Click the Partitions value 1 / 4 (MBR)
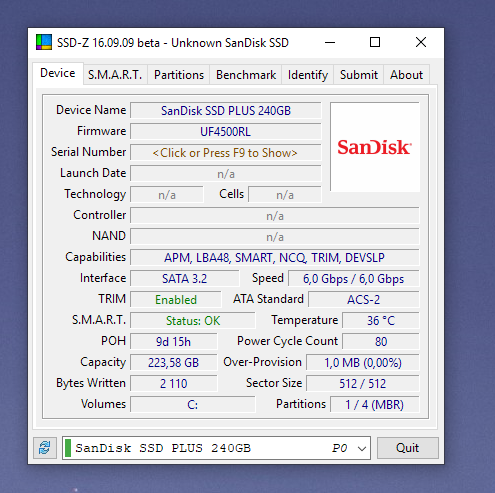The height and width of the screenshot is (493, 495). click(375, 405)
